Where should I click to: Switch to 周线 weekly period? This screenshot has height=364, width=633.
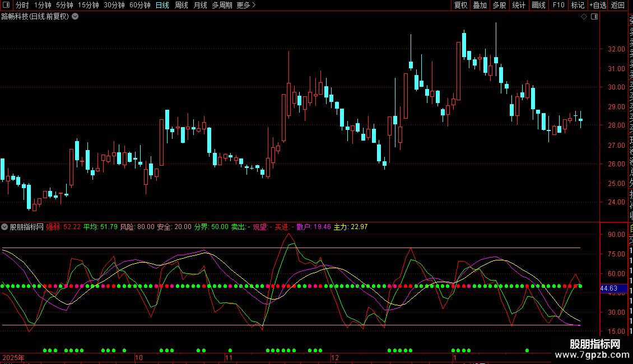click(x=181, y=6)
